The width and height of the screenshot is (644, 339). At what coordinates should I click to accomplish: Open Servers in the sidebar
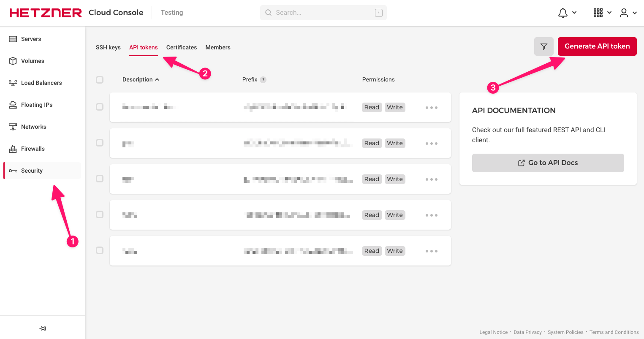[42, 39]
